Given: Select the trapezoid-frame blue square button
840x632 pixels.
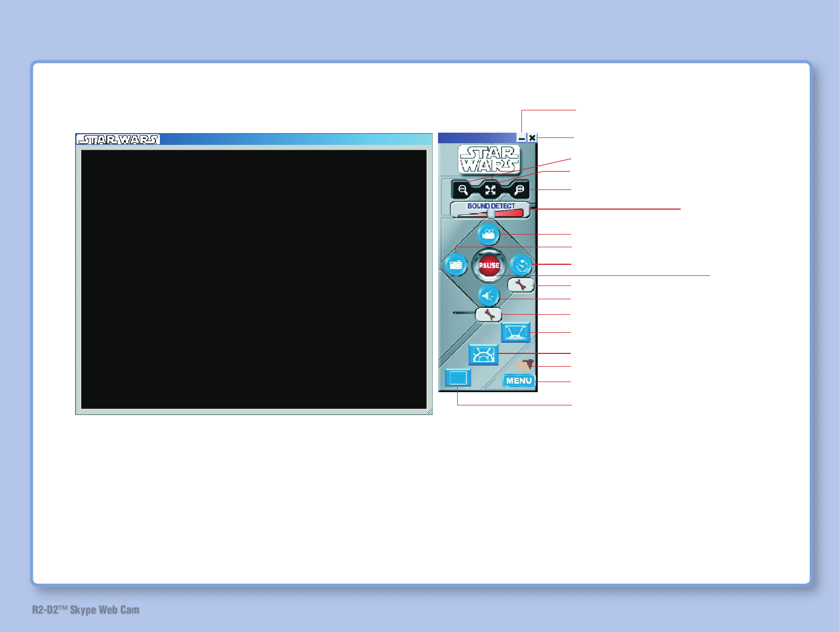Looking at the screenshot, I should point(516,333).
